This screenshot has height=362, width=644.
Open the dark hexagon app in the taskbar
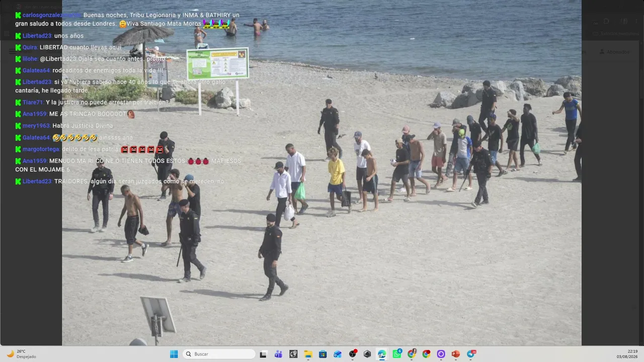click(367, 354)
